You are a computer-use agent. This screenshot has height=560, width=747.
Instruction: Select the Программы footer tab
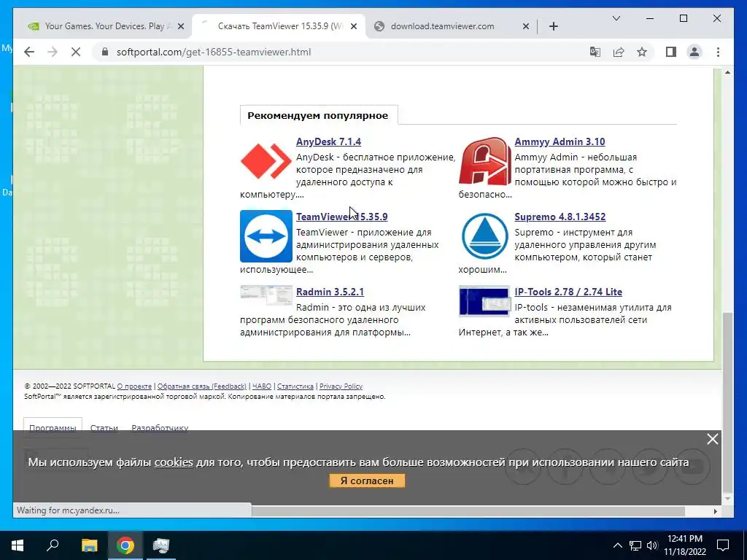pyautogui.click(x=53, y=427)
